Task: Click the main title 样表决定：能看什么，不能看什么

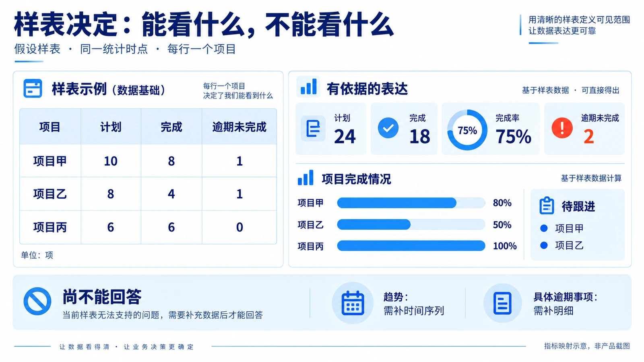Action: point(204,25)
